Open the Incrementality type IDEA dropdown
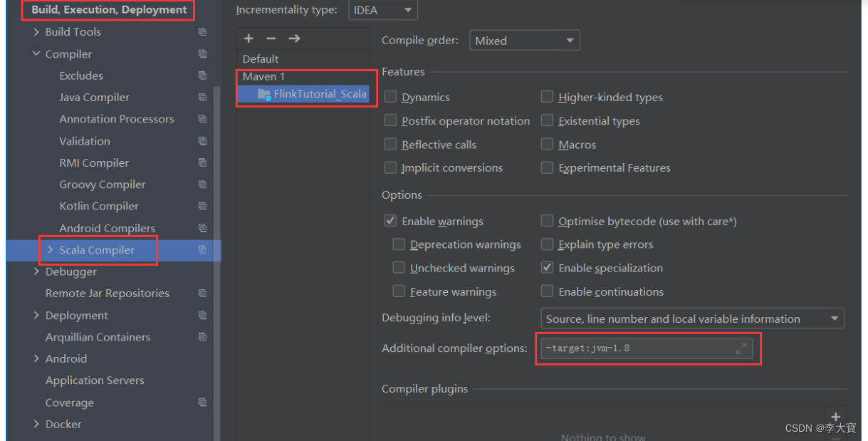 tap(382, 10)
